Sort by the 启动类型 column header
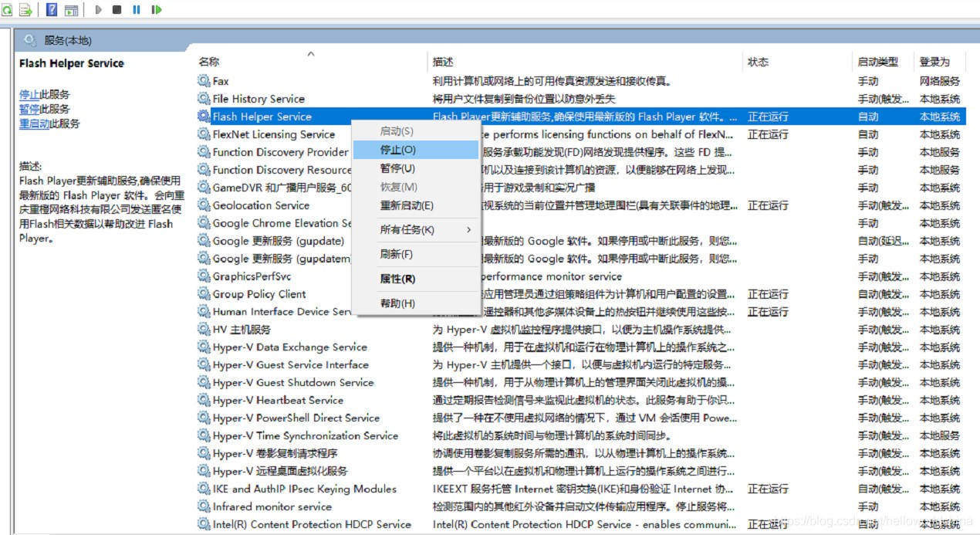Screen dimensions: 980x535 pos(878,62)
